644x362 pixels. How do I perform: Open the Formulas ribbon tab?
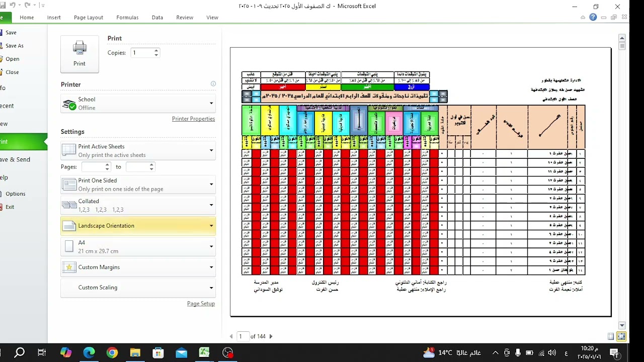pyautogui.click(x=127, y=17)
